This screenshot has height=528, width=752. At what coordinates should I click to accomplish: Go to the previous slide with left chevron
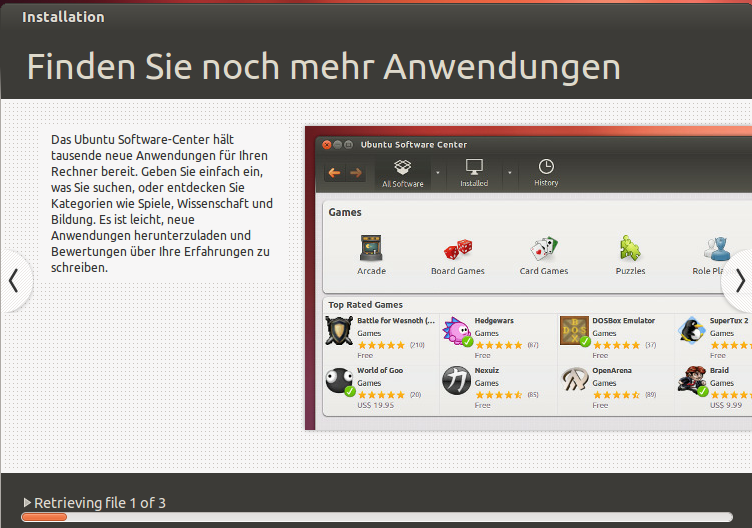(x=13, y=281)
